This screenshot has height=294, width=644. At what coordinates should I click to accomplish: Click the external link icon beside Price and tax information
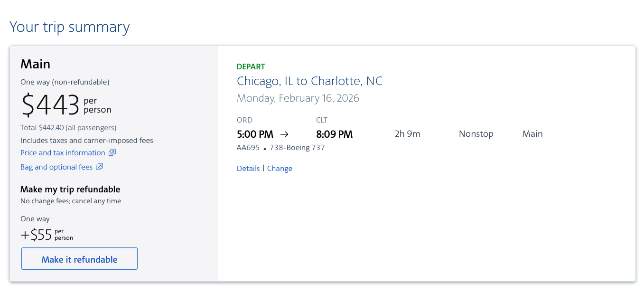[x=112, y=152]
